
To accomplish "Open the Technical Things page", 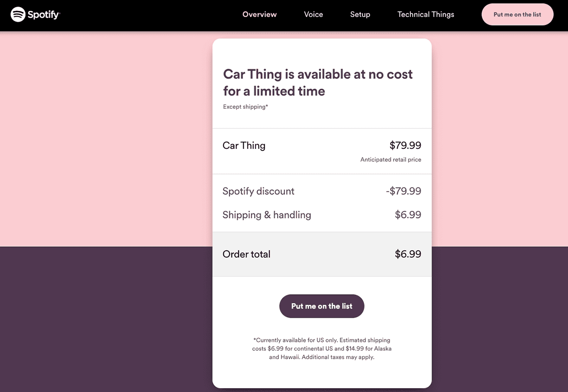I will (x=425, y=14).
